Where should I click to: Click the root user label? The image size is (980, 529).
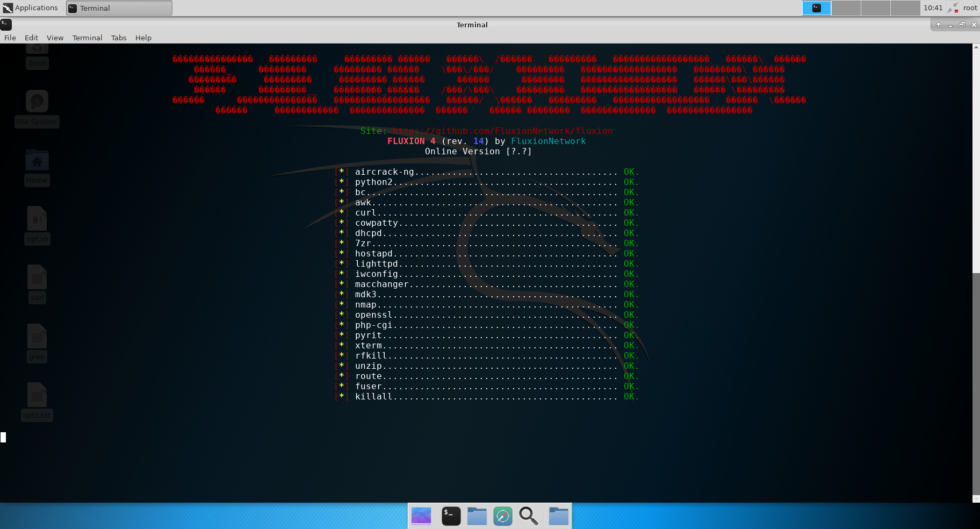pyautogui.click(x=970, y=8)
